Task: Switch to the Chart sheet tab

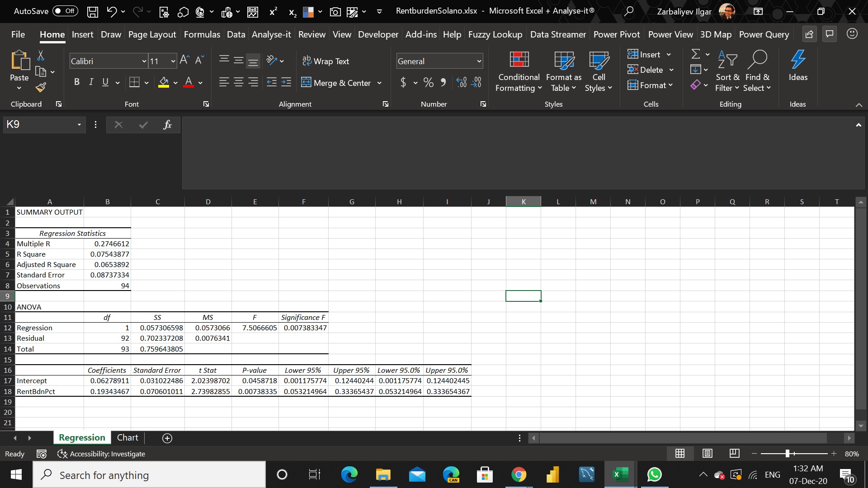Action: [127, 437]
